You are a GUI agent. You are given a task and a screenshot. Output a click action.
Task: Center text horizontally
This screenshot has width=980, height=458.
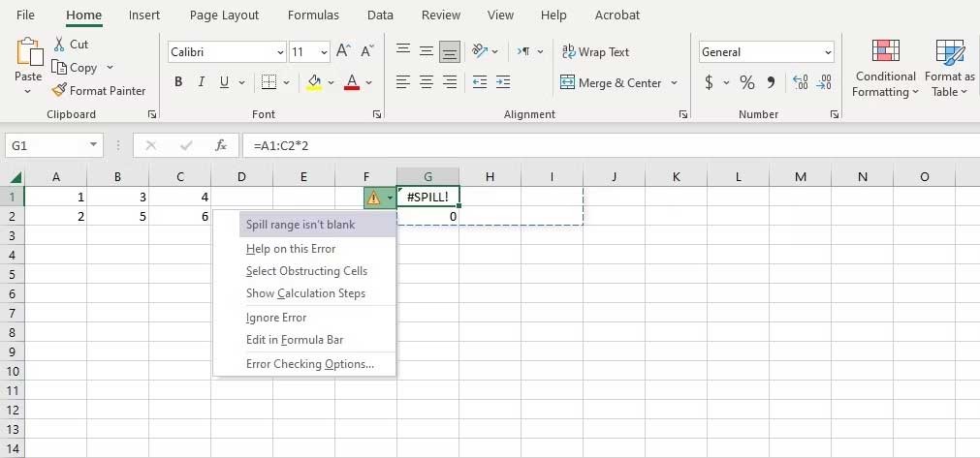[x=427, y=81]
